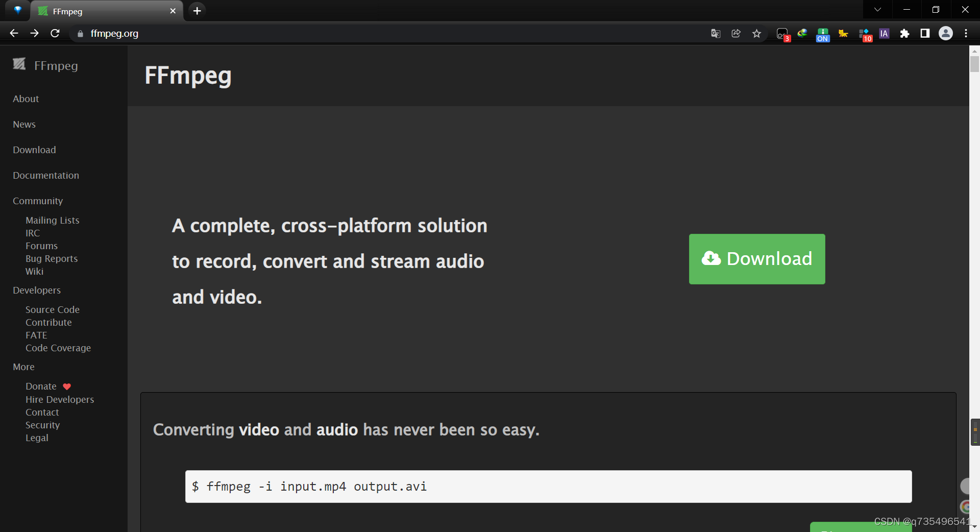Open Bug Reports link
The image size is (980, 532).
tap(52, 259)
